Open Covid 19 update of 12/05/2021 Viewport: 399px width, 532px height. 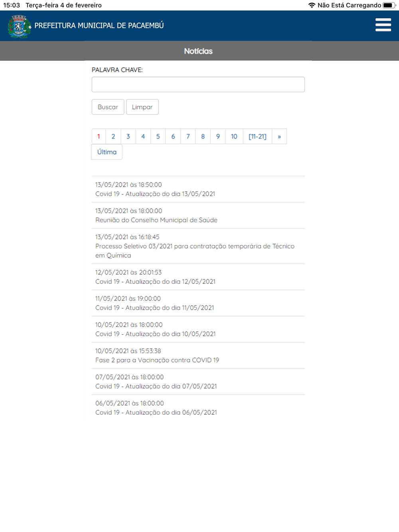(x=155, y=282)
